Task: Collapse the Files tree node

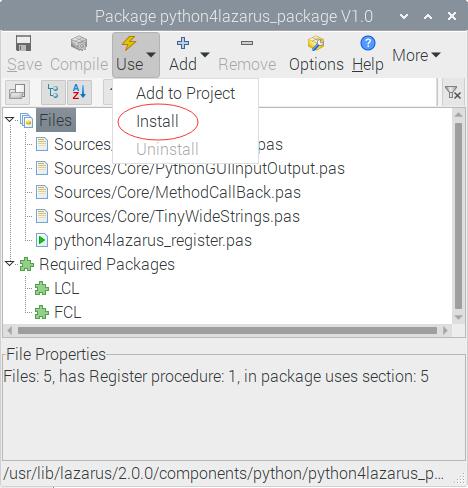Action: (x=9, y=119)
